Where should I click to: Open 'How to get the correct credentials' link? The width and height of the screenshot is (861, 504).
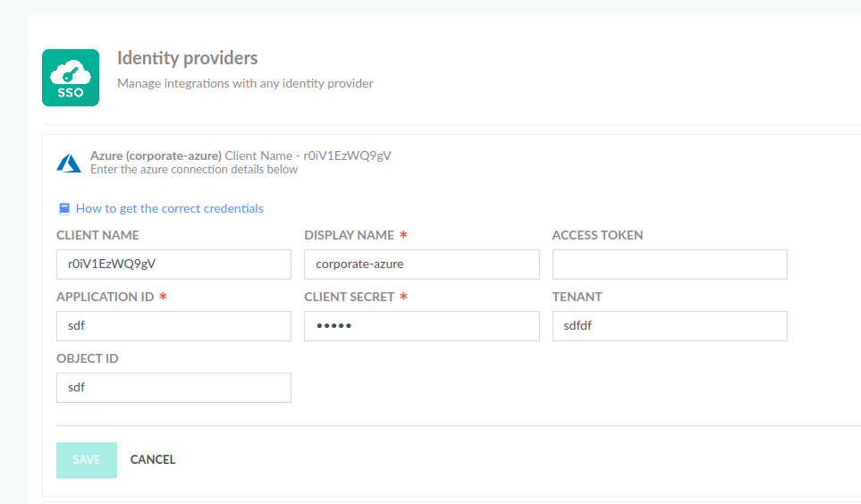(x=169, y=208)
